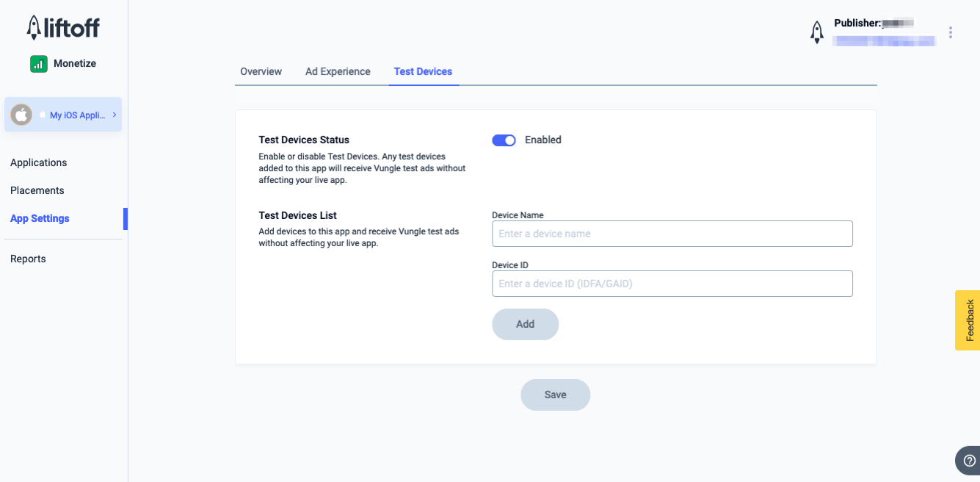Viewport: 980px width, 482px height.
Task: Click the green Monetize chart icon
Action: pos(39,64)
